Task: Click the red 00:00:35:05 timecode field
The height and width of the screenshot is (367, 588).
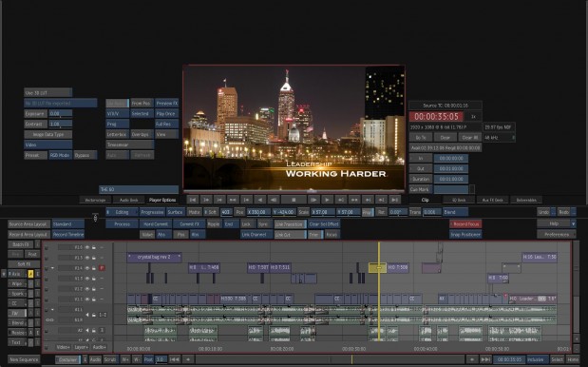Action: [x=437, y=116]
